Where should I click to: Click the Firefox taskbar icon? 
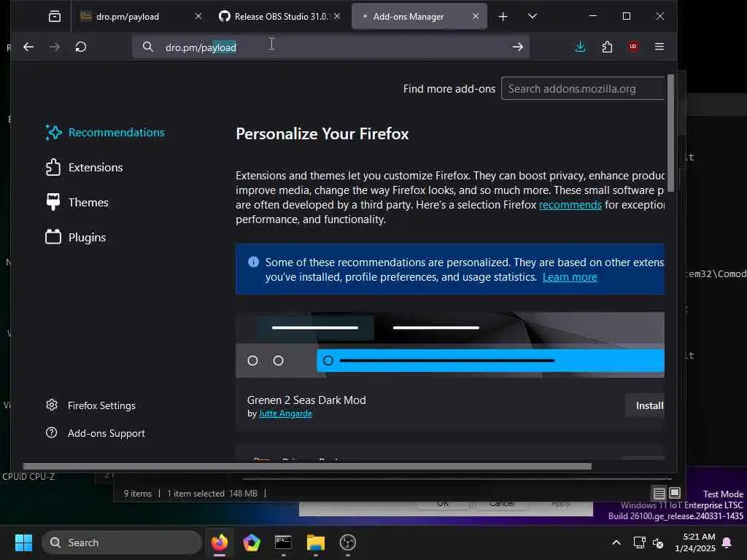click(220, 542)
